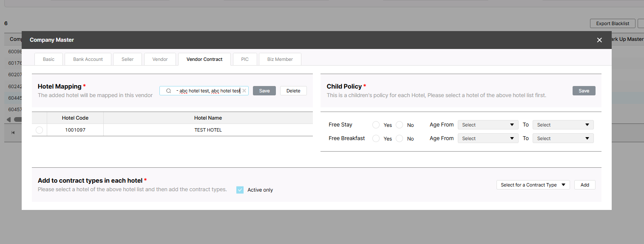Close the Company Master dialog
Image resolution: width=644 pixels, height=244 pixels.
(599, 40)
